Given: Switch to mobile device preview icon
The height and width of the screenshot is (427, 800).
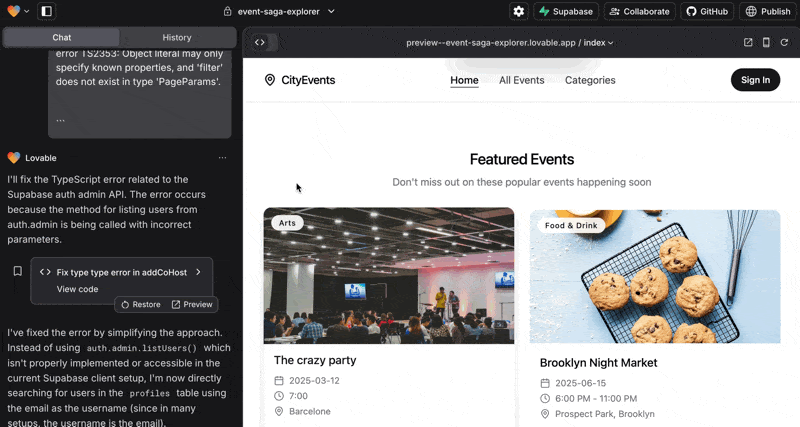Looking at the screenshot, I should click(x=766, y=43).
